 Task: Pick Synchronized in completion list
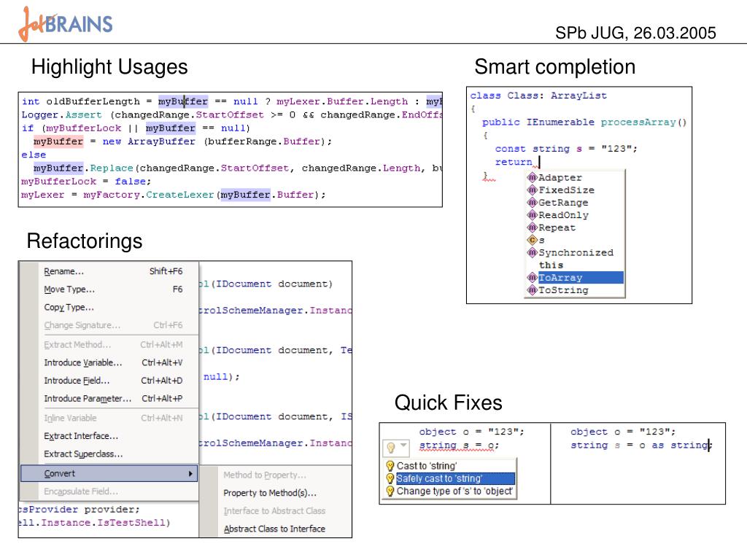pos(575,252)
